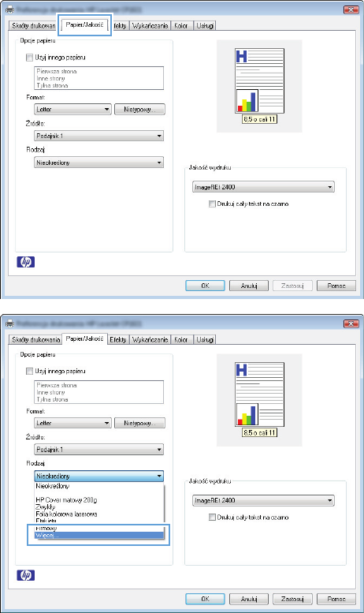Open the ImageREt 2400 quality dropdown in lower dialog
The width and height of the screenshot is (364, 613).
tap(263, 500)
